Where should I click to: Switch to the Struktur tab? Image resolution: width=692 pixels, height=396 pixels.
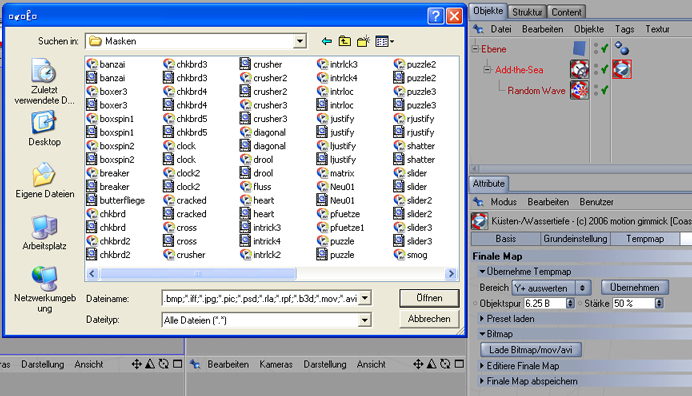coord(527,12)
